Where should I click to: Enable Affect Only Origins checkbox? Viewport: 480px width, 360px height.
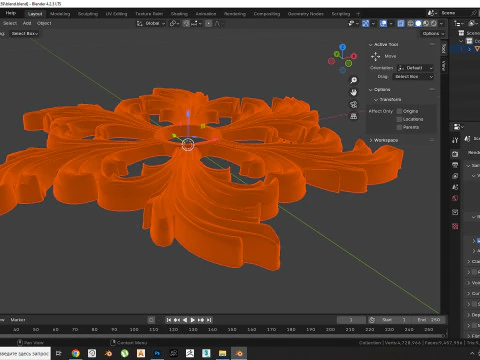399,111
